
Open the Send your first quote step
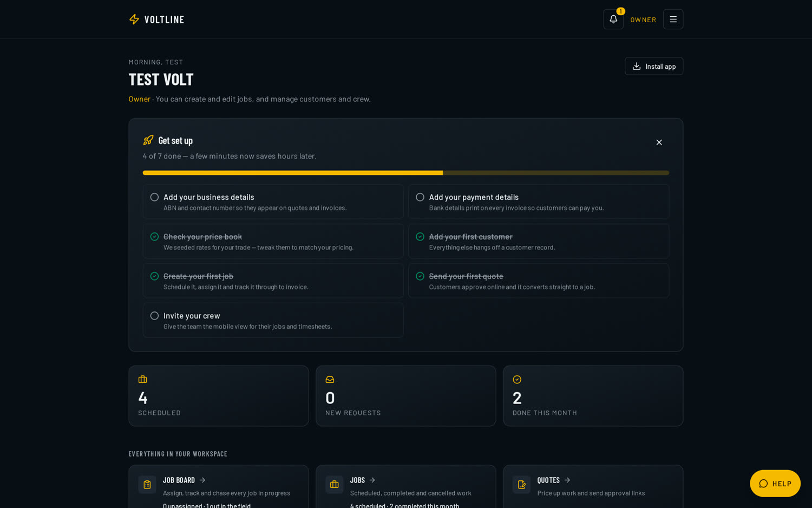(x=539, y=281)
